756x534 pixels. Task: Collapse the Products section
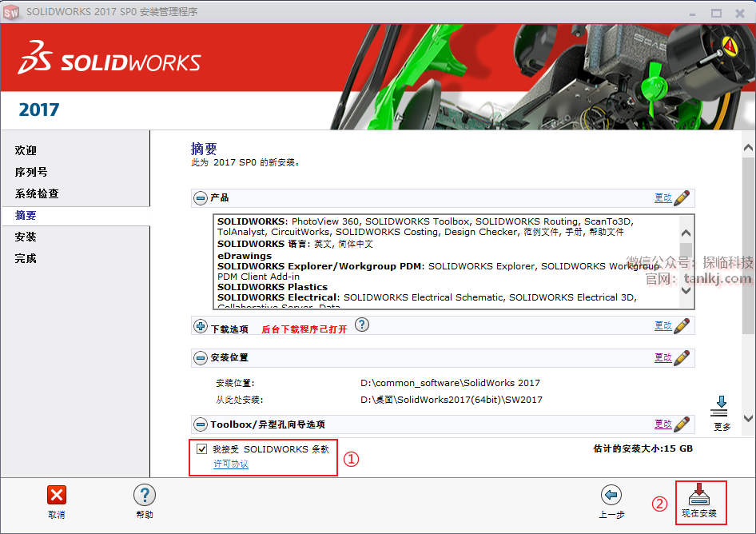coord(201,197)
